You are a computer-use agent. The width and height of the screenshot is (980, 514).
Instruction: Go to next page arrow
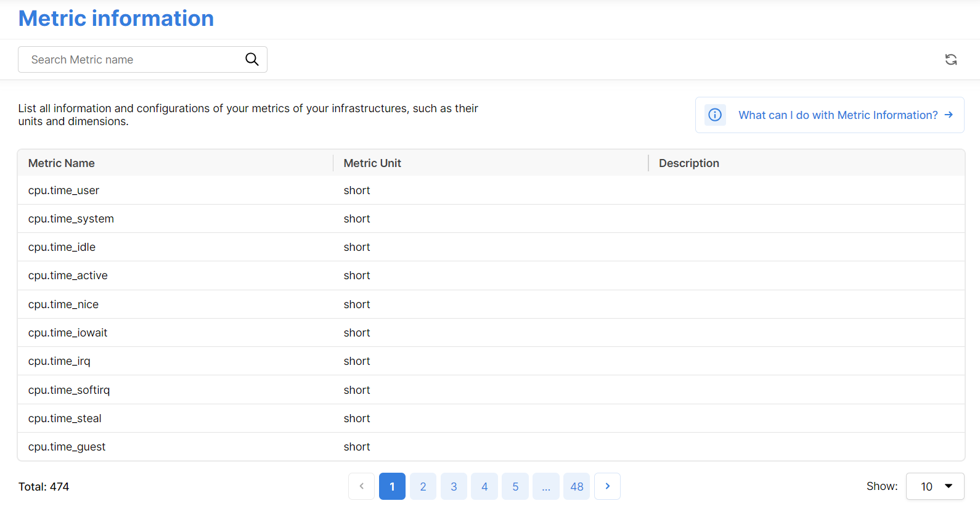tap(607, 486)
